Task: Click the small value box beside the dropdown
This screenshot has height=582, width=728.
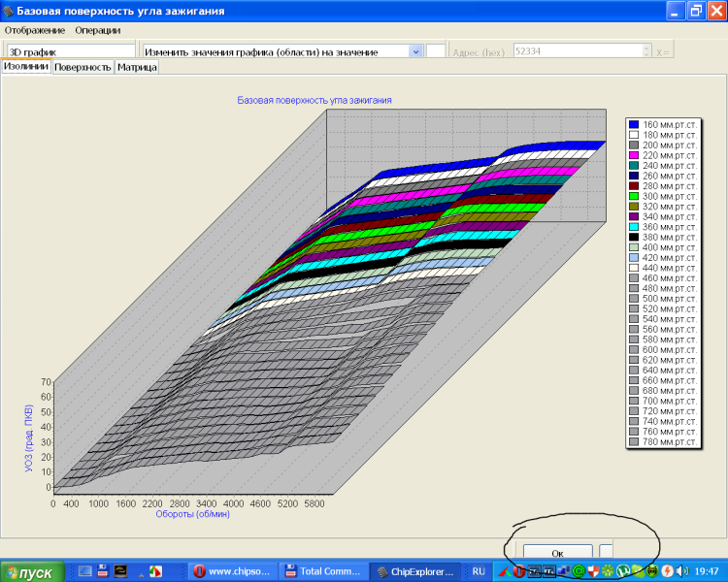Action: click(x=437, y=51)
